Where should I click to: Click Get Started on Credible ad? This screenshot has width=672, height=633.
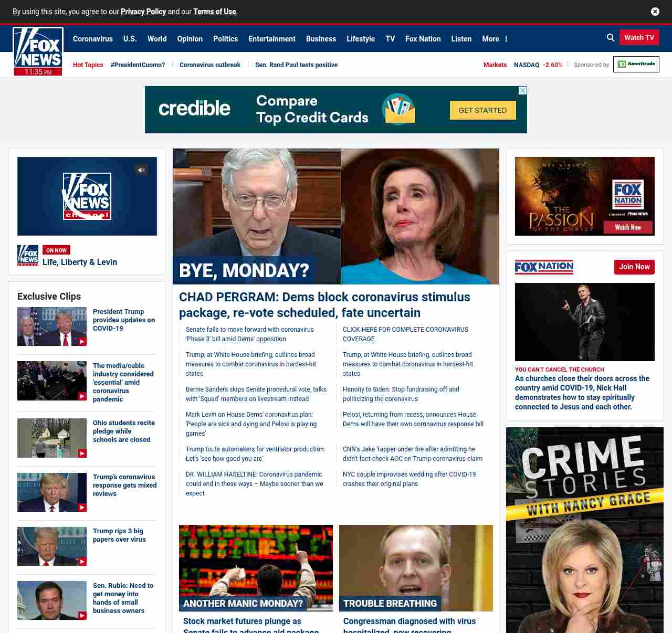[x=482, y=110]
